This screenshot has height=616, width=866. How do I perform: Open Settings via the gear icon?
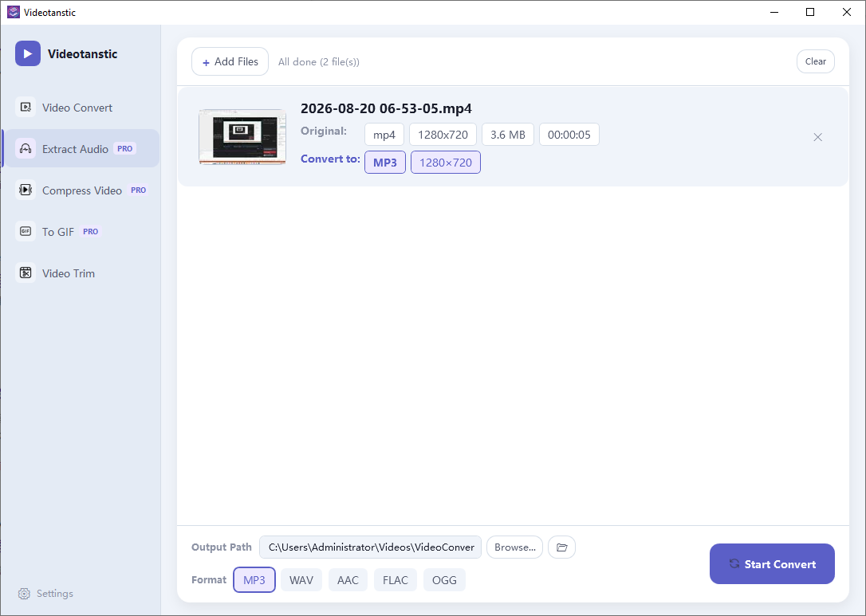coord(24,594)
